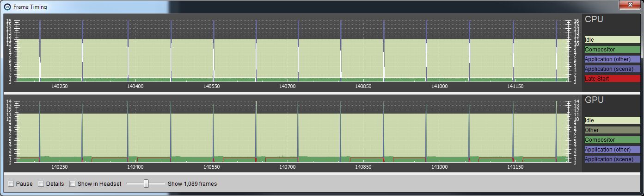Viewport: 644px width, 196px height.
Task: Click frame label 141150 on GPU graph
Action: [515, 167]
